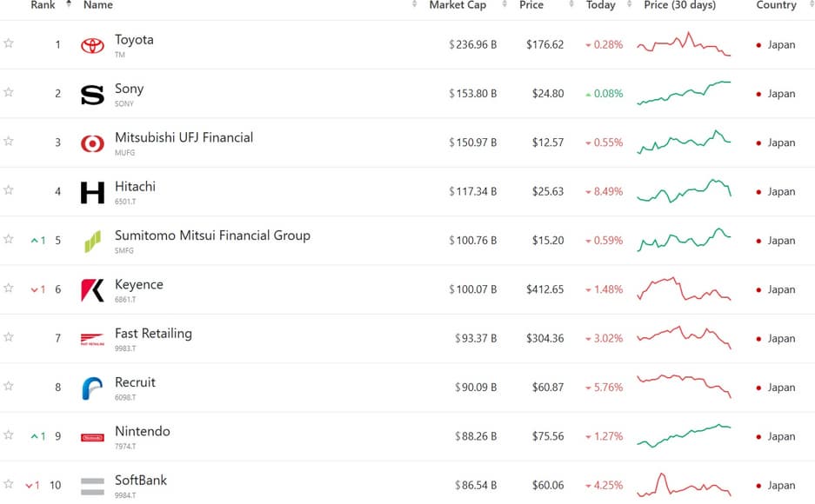Click the Keyence logo icon
This screenshot has width=815, height=504.
point(92,290)
